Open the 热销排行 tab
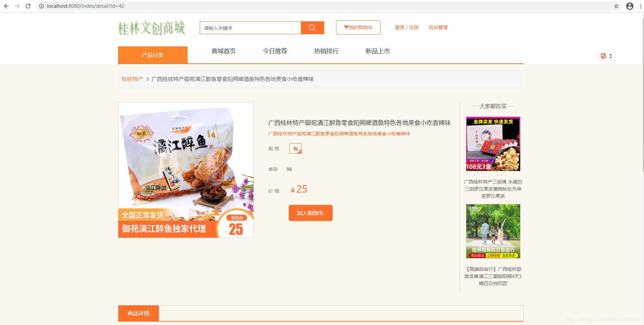 (x=326, y=51)
